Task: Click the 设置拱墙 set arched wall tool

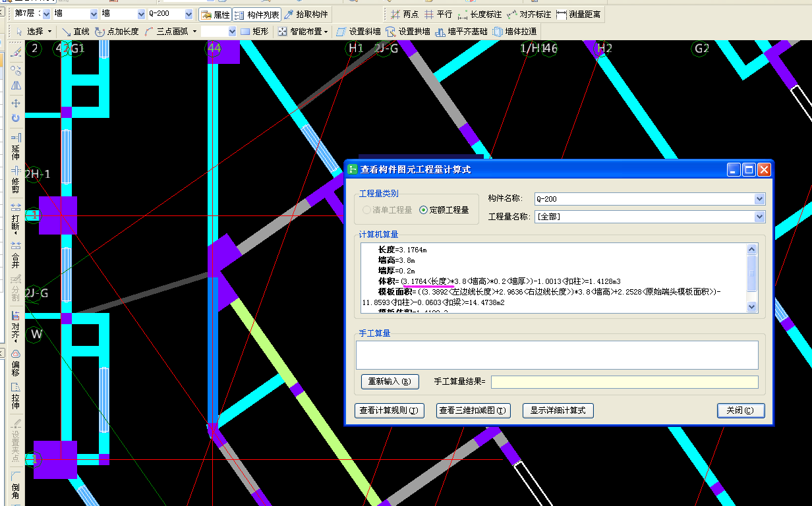Action: tap(408, 32)
